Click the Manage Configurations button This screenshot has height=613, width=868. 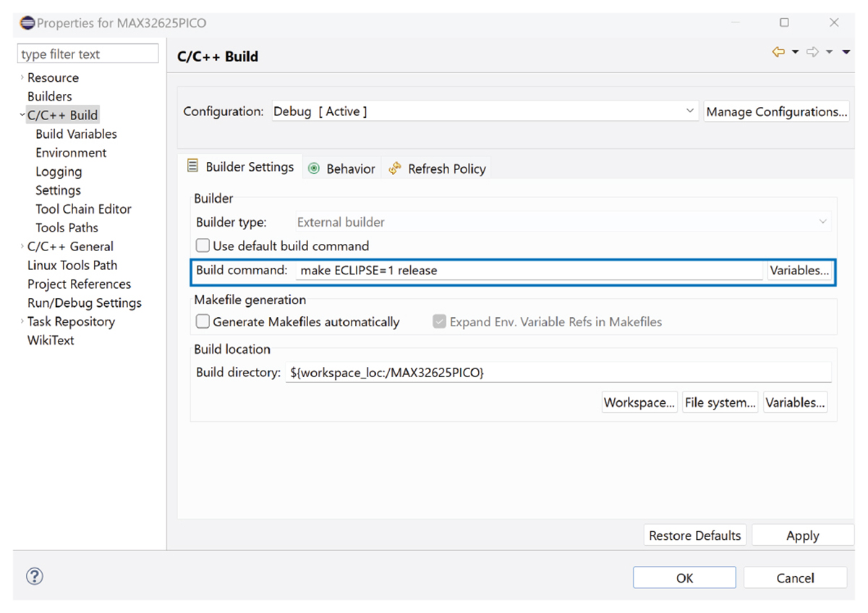point(776,111)
